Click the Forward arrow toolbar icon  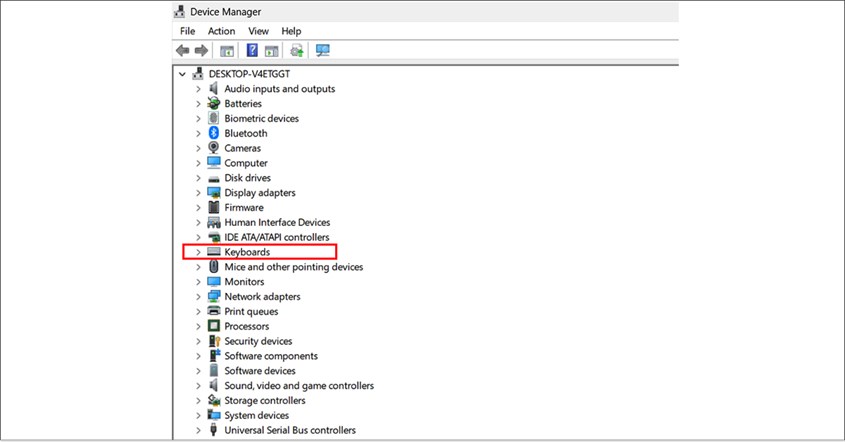click(202, 51)
